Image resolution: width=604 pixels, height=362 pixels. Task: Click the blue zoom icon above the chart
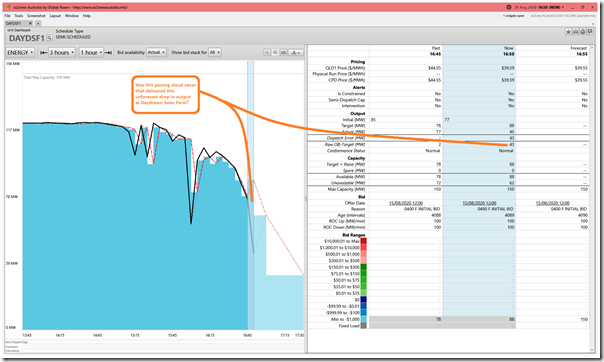pyautogui.click(x=267, y=52)
